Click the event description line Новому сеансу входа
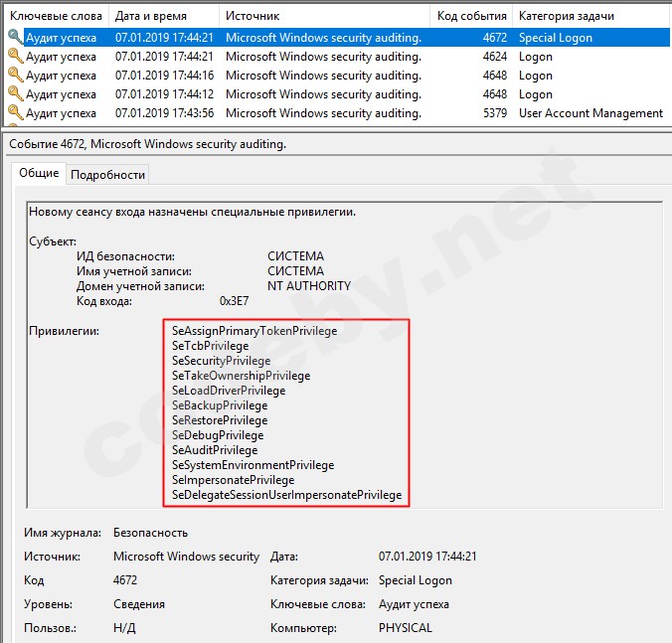The height and width of the screenshot is (643, 672). point(192,212)
